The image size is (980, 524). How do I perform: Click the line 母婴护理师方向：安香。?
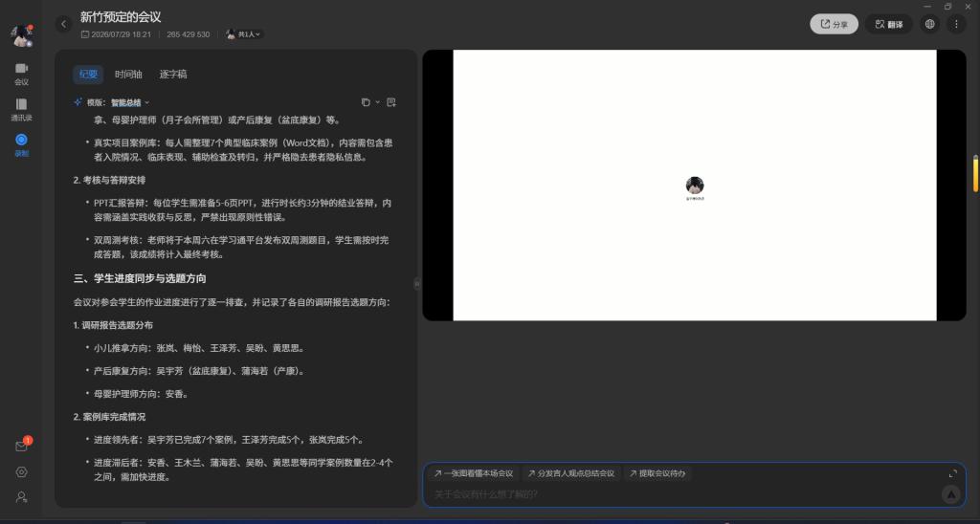click(x=142, y=394)
